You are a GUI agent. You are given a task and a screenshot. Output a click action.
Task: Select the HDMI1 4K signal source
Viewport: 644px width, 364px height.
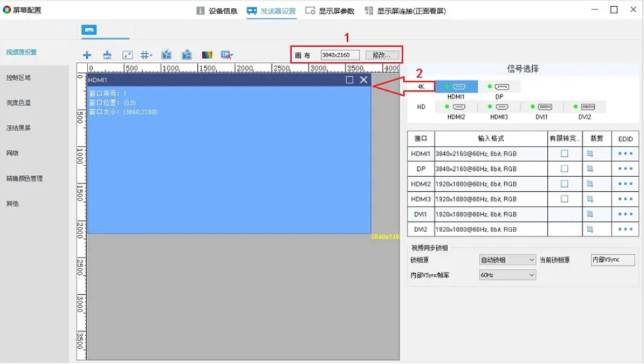(x=456, y=87)
